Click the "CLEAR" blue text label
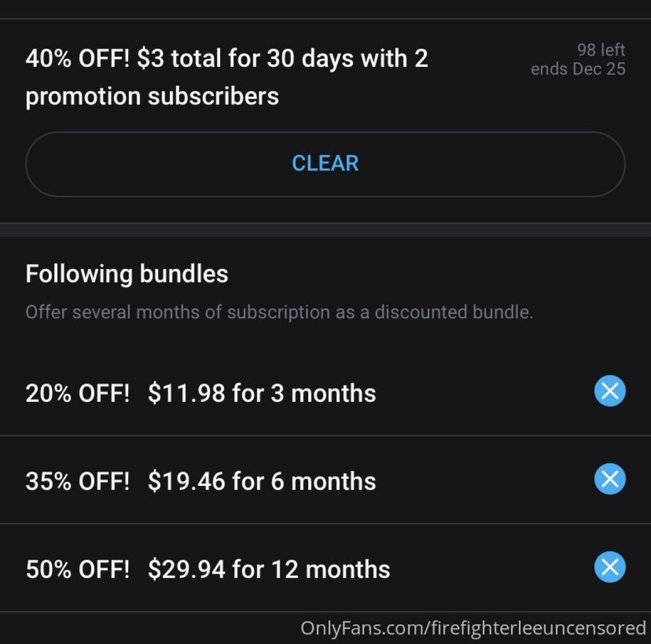This screenshot has width=651, height=644. tap(325, 163)
